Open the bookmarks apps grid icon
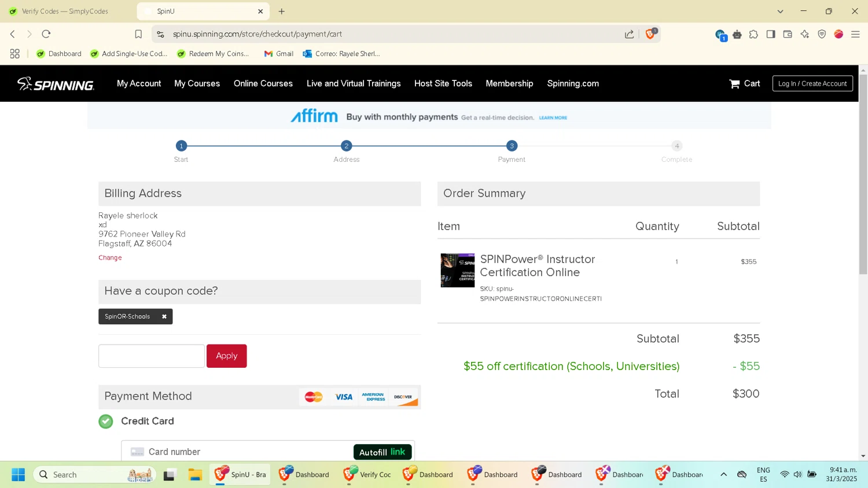This screenshot has height=488, width=868. (x=15, y=54)
